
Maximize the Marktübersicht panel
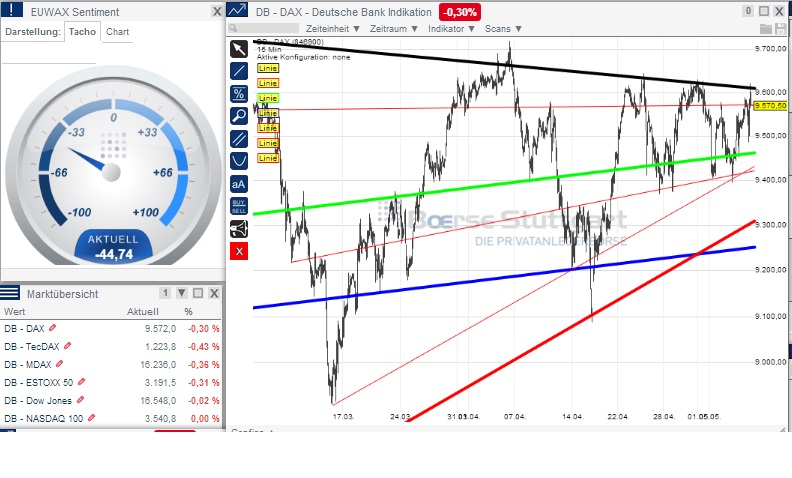198,293
